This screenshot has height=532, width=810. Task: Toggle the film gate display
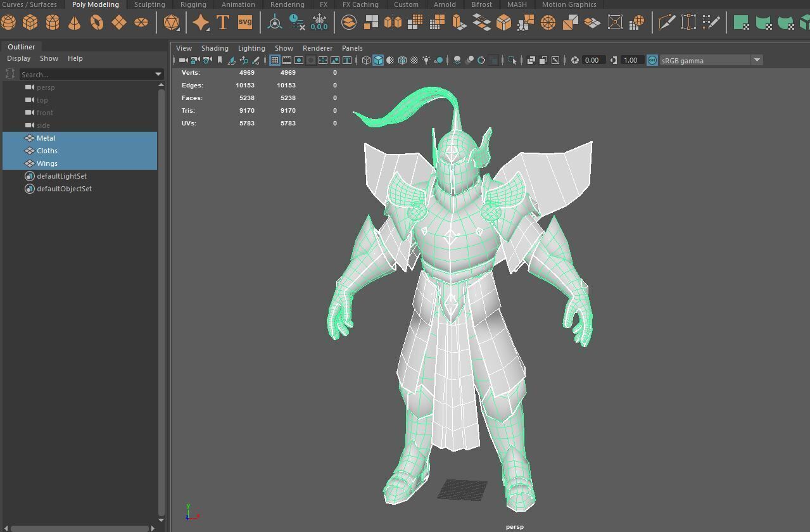(x=287, y=60)
